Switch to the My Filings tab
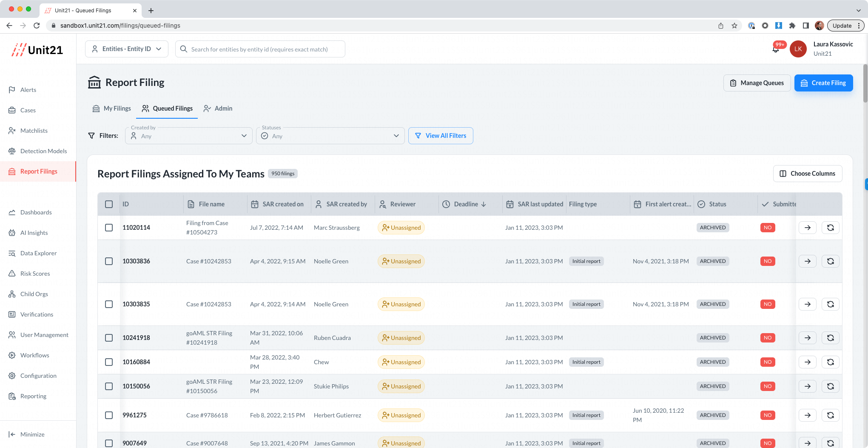The width and height of the screenshot is (868, 448). click(112, 108)
